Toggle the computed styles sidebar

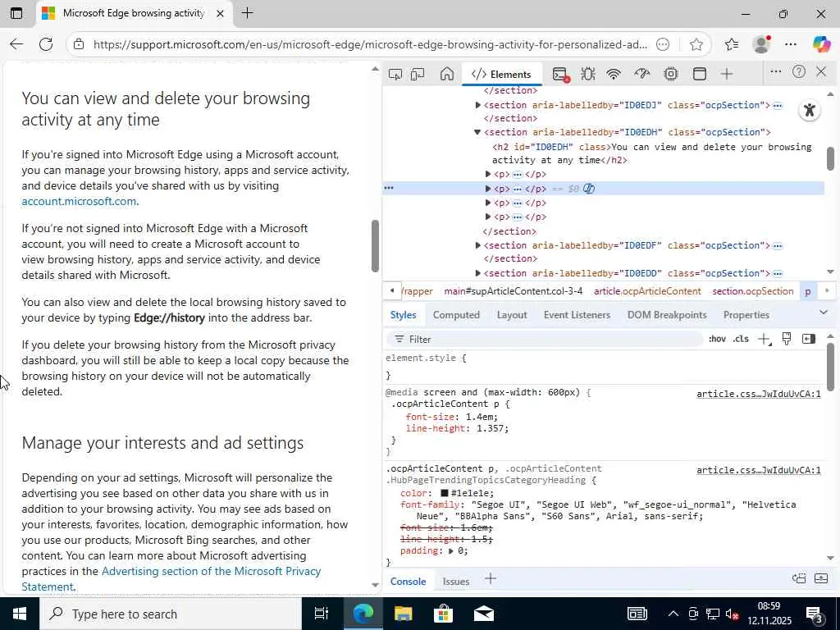click(x=809, y=339)
